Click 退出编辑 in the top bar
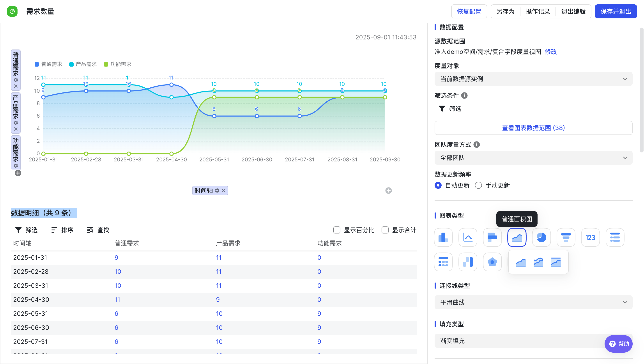 (x=573, y=12)
